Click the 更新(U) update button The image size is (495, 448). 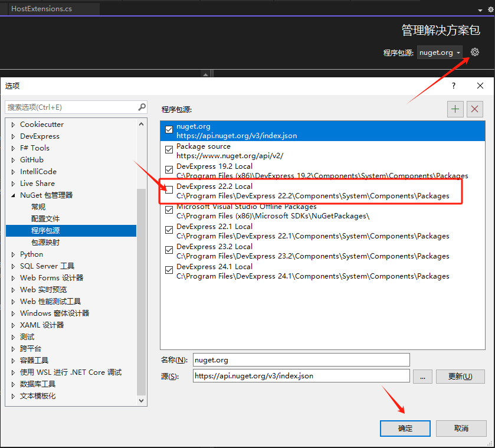point(460,376)
